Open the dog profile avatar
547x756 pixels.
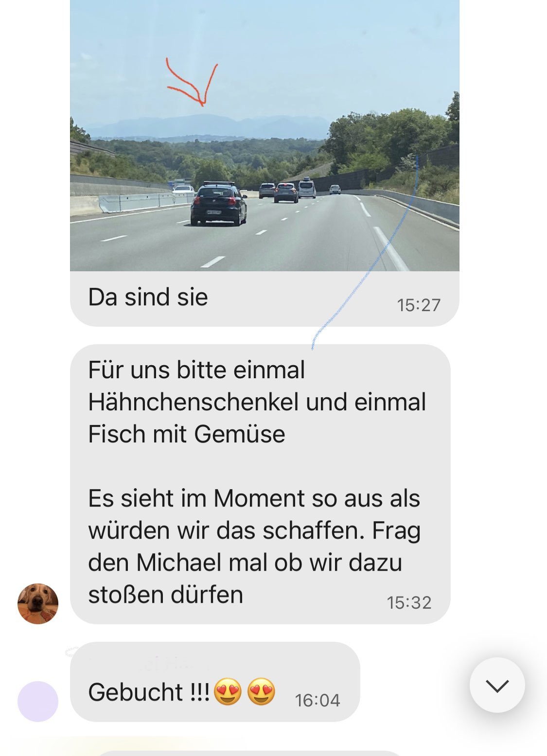[38, 603]
